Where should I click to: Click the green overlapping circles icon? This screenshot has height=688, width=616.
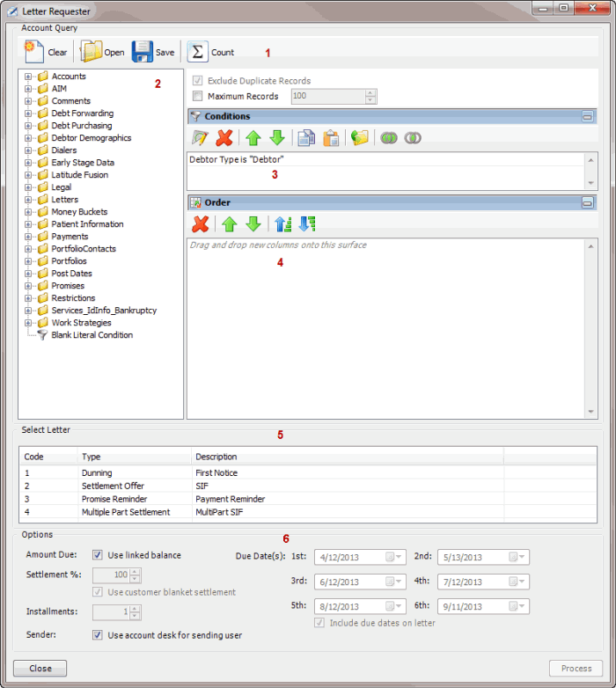(x=389, y=138)
